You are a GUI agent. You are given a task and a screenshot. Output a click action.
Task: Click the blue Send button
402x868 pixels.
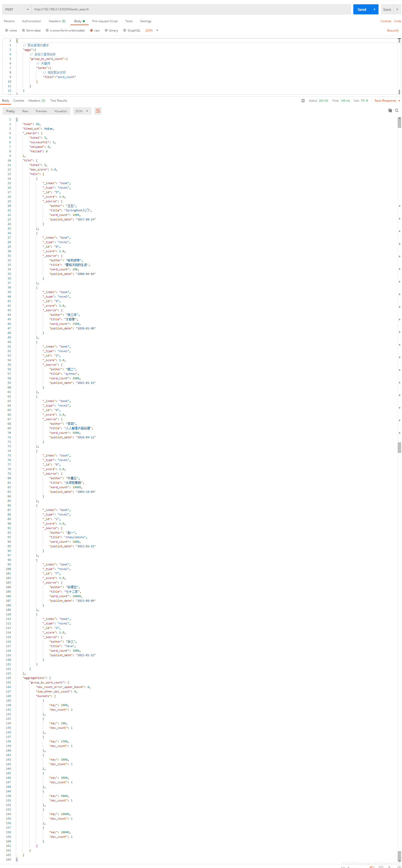tap(362, 9)
